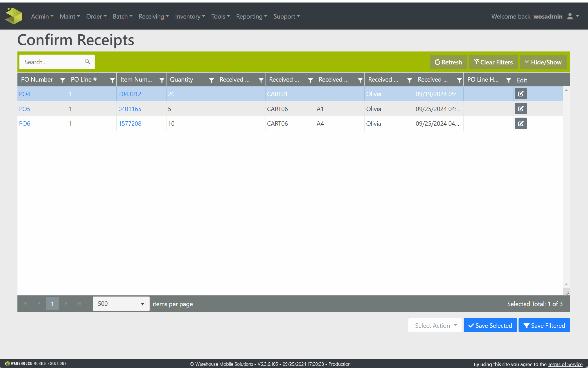Open item number 0401165 link
The image size is (588, 368).
[x=130, y=109]
